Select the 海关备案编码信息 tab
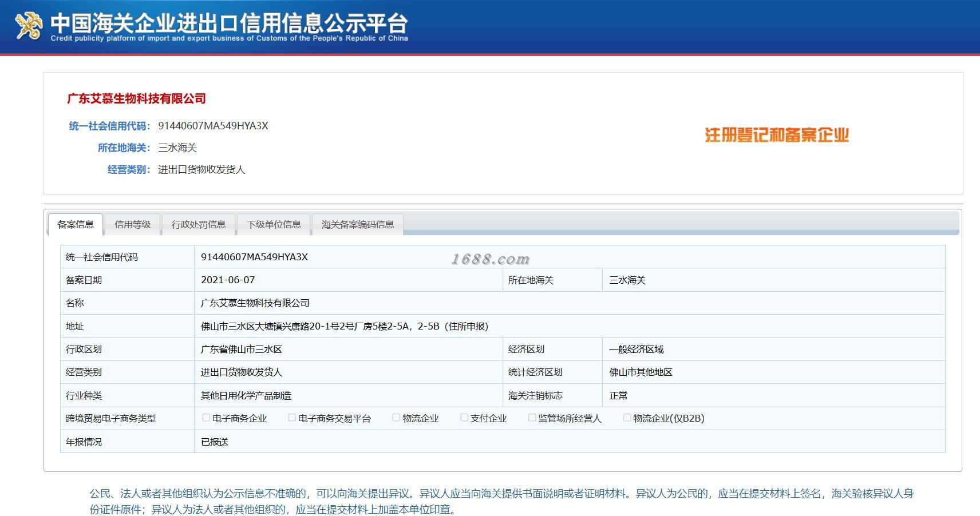The image size is (980, 516). tap(357, 224)
